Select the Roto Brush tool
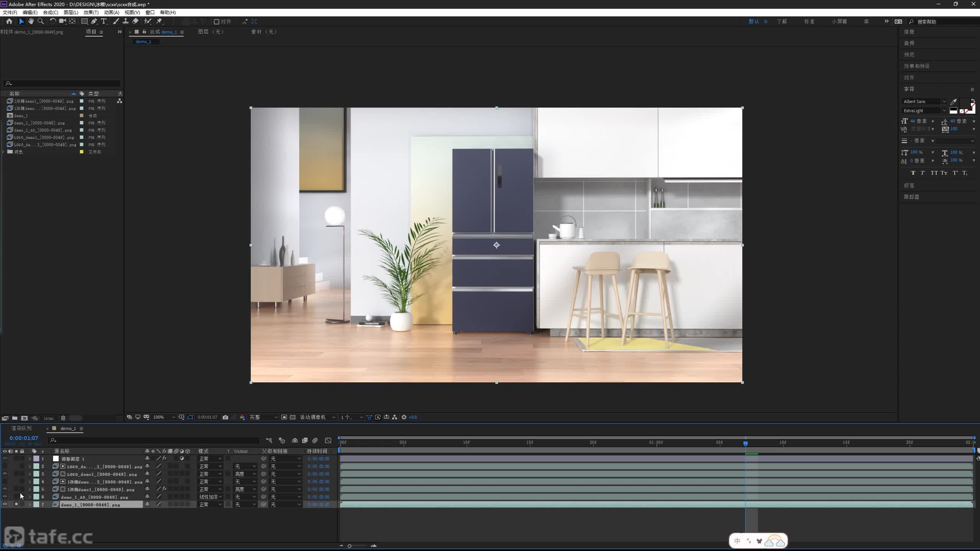This screenshot has height=551, width=980. [x=147, y=21]
